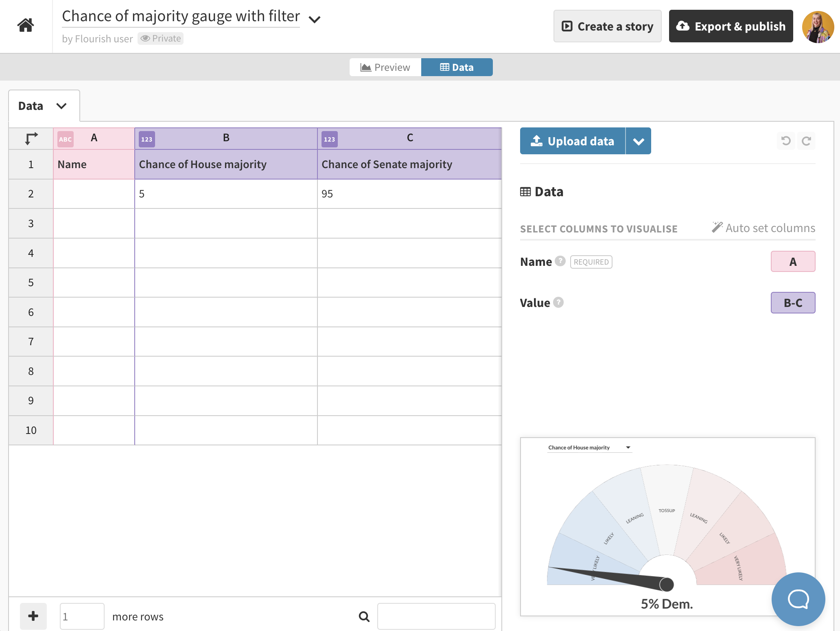The width and height of the screenshot is (840, 631).
Task: Select the pink A column binding for Name
Action: point(792,261)
